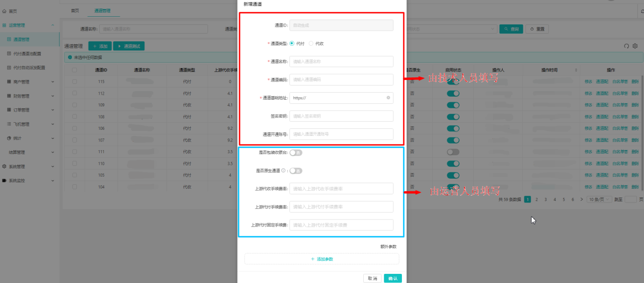This screenshot has width=644, height=283.
Task: Toggle 启用状态 switch for channel 108
Action: [453, 117]
